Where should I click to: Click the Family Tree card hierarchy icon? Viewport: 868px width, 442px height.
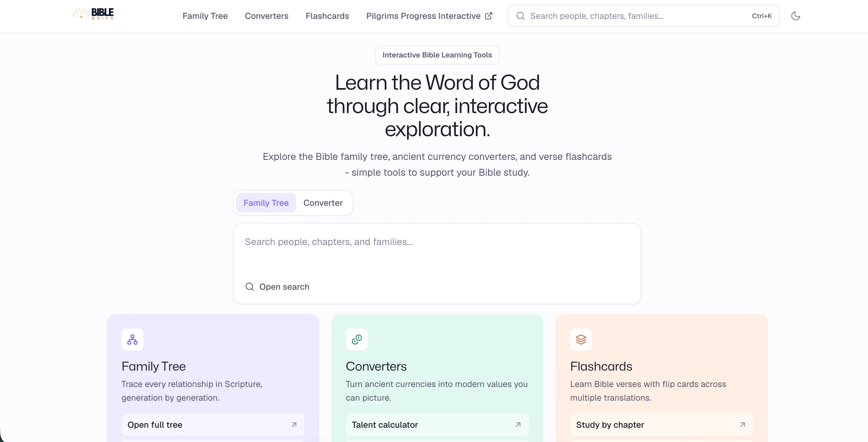132,340
